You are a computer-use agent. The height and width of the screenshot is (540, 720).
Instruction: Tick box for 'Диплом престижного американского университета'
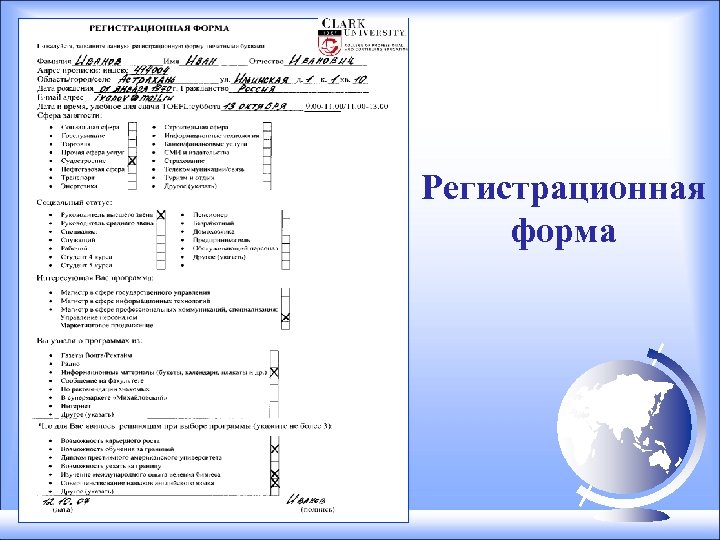pyautogui.click(x=275, y=458)
